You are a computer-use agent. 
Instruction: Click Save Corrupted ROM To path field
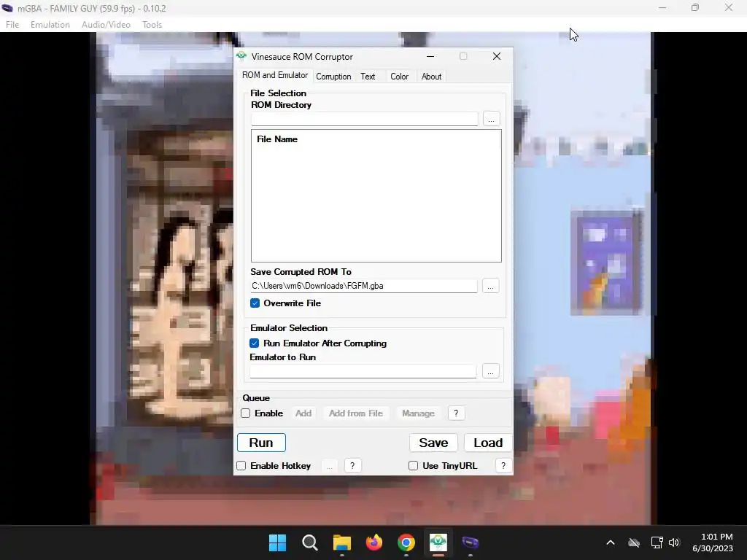click(364, 286)
